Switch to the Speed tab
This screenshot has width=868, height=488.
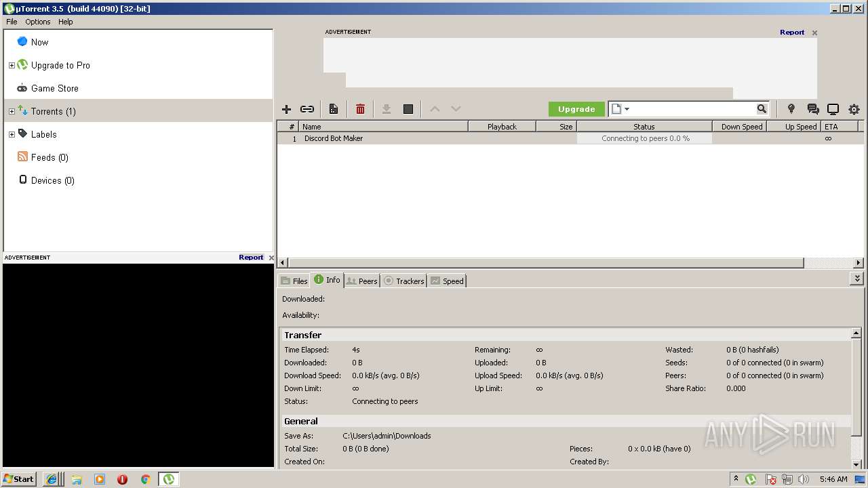point(447,281)
